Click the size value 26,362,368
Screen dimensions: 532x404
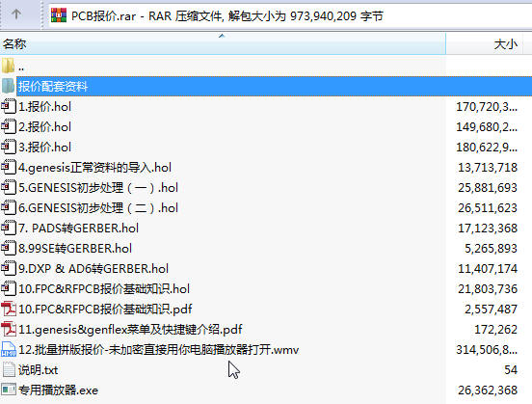pos(488,391)
